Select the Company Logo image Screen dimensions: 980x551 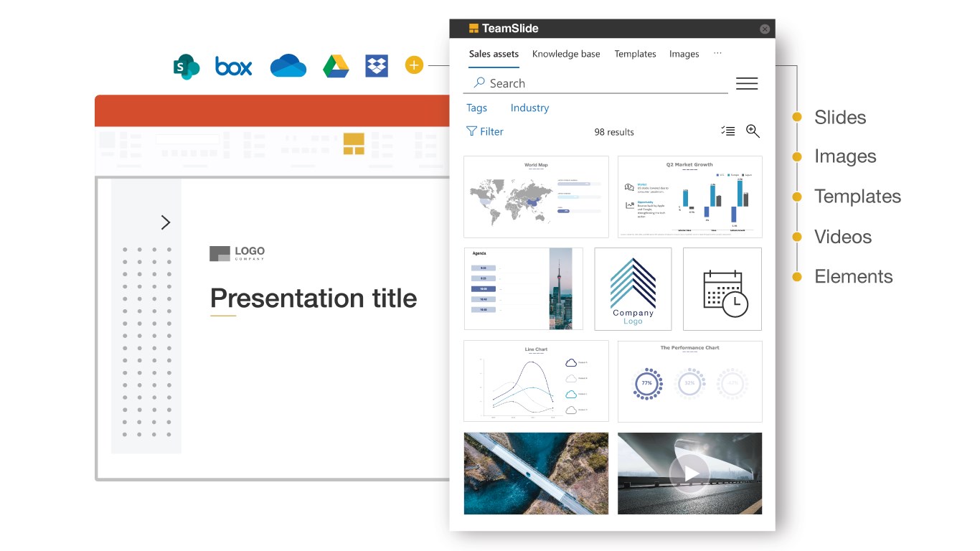click(633, 289)
